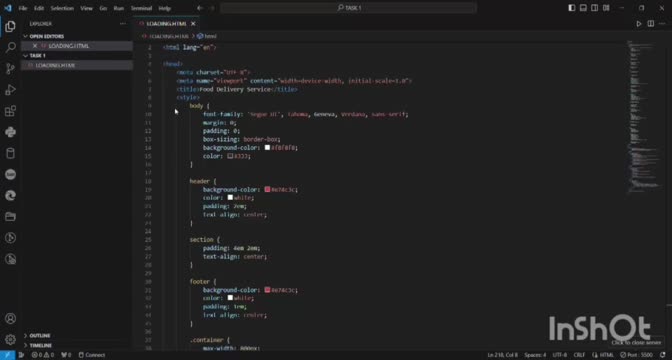Toggle the bottom panel layout icon

[x=583, y=8]
